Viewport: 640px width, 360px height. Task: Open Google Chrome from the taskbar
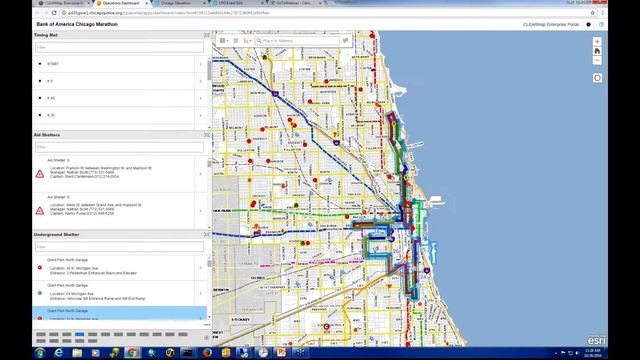(x=132, y=353)
